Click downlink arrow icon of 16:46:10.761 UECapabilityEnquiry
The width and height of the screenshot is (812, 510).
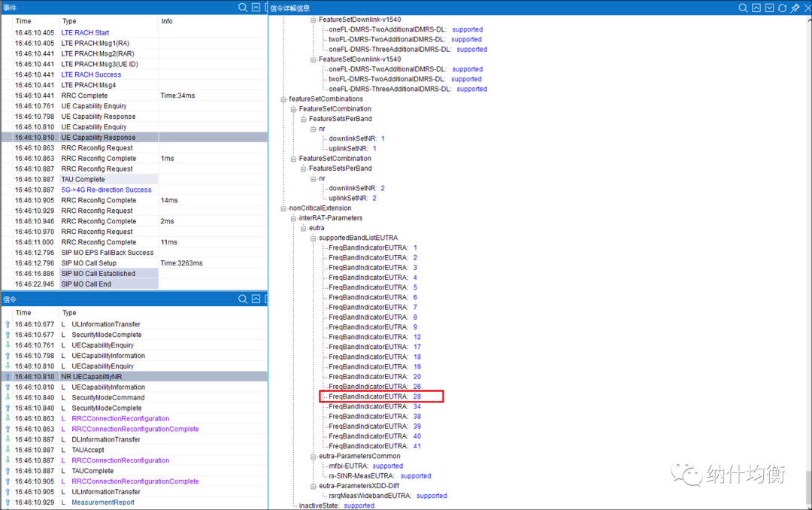[x=8, y=345]
